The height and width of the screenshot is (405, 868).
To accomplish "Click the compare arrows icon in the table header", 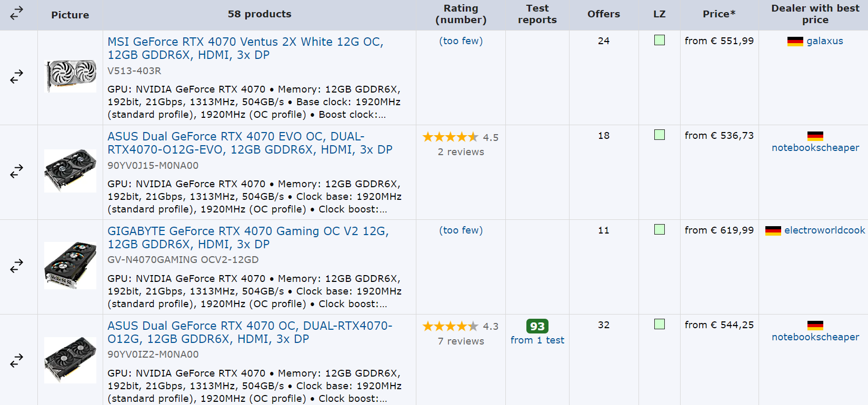I will click(x=17, y=13).
